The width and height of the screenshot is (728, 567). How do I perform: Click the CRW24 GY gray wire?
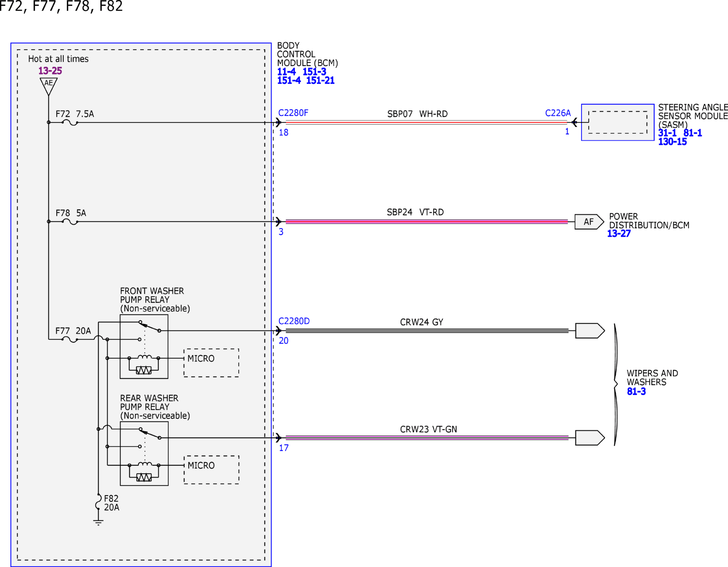click(427, 331)
